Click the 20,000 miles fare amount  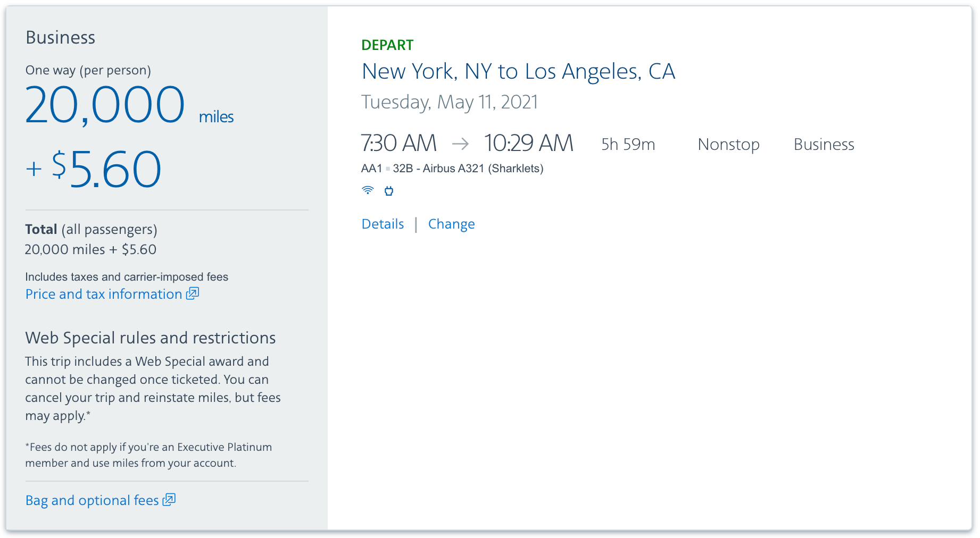pos(105,105)
